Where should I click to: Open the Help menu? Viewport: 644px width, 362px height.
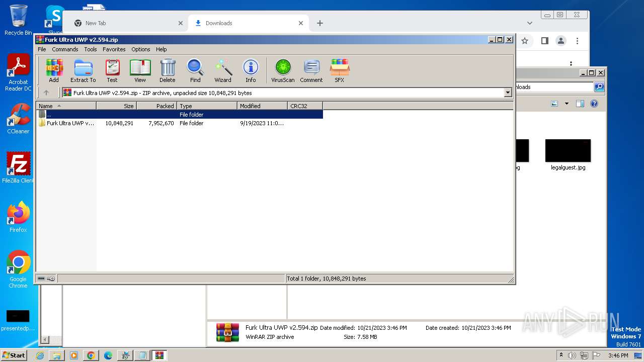pyautogui.click(x=161, y=49)
